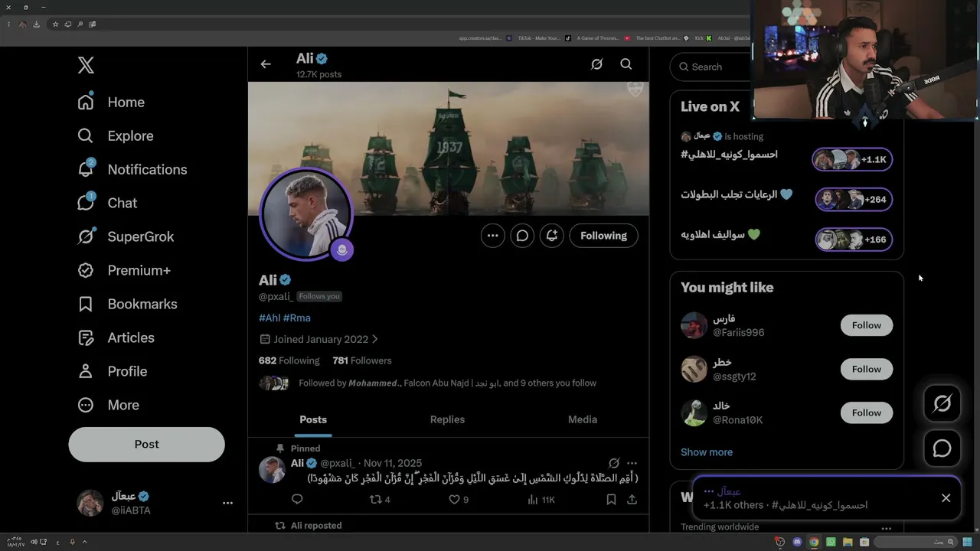Open Ali's ships banner image

(449, 148)
